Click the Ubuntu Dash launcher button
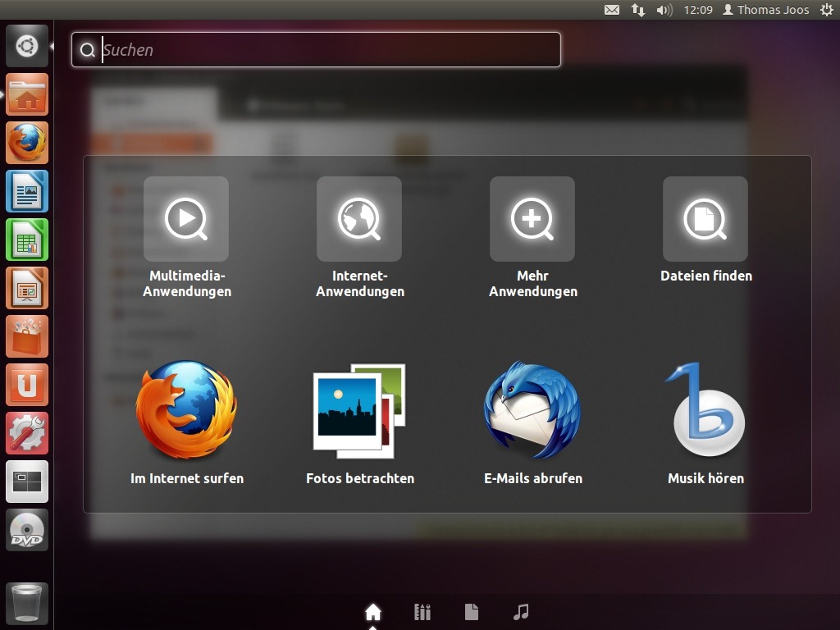Image resolution: width=840 pixels, height=630 pixels. click(x=27, y=46)
